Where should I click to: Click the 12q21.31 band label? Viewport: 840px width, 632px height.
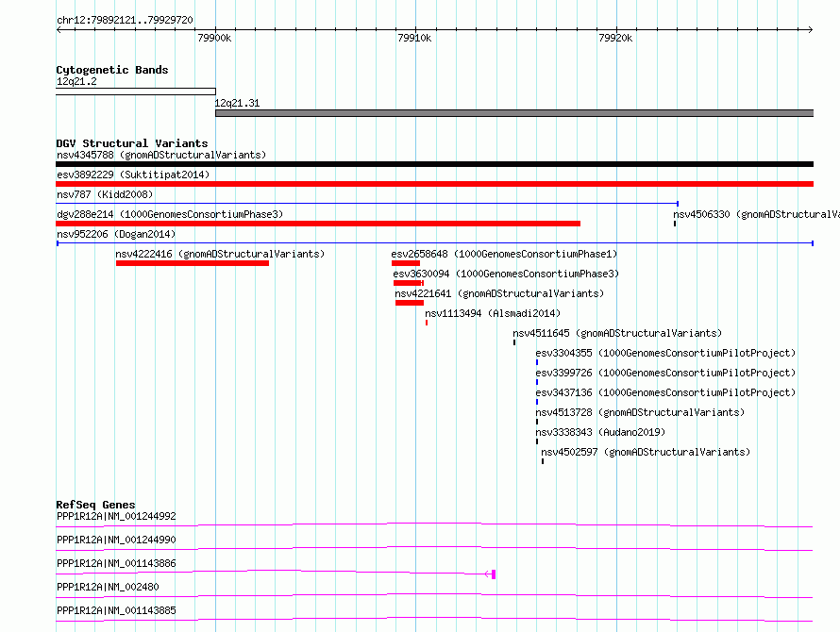click(237, 103)
